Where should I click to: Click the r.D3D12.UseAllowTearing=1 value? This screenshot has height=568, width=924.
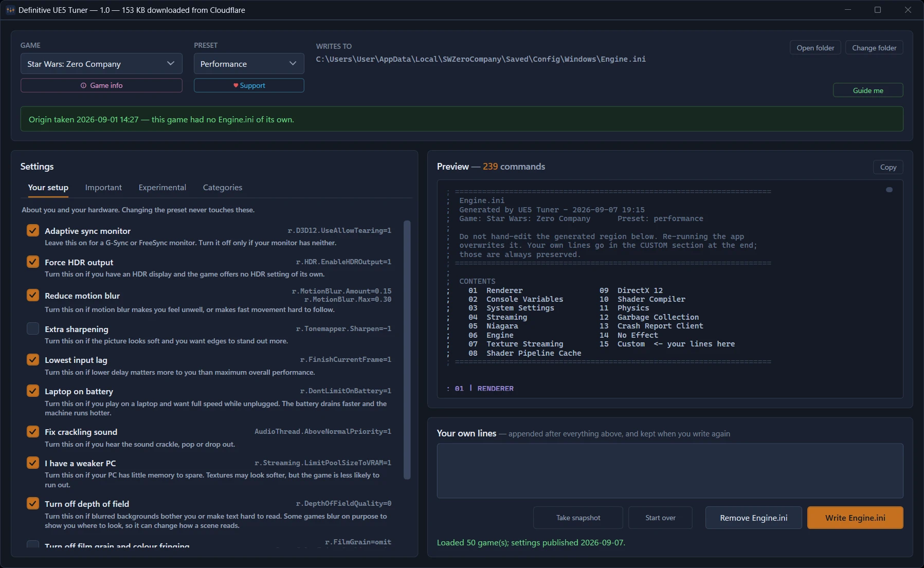coord(339,230)
